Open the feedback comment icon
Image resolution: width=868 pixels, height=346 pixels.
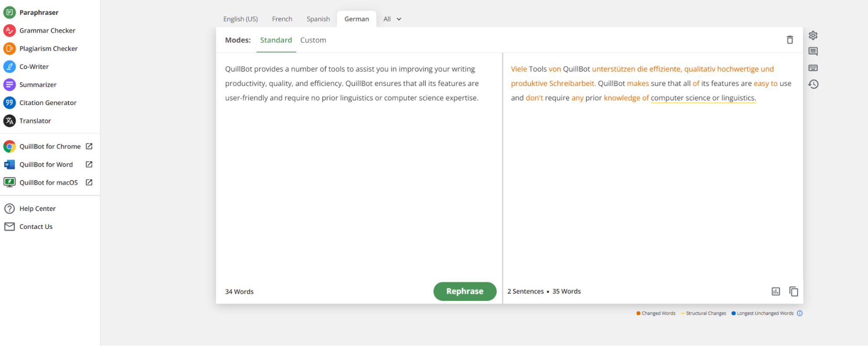(813, 51)
